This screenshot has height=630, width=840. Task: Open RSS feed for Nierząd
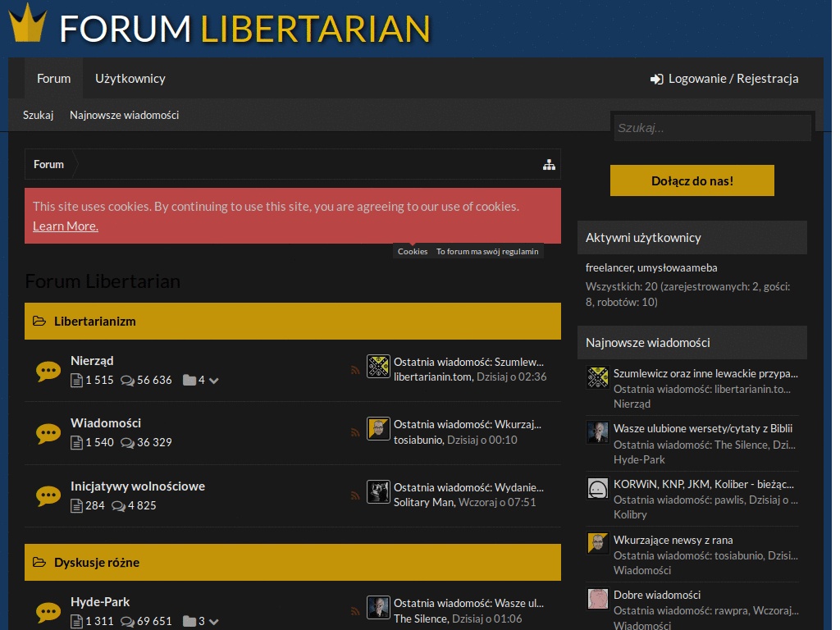[354, 370]
